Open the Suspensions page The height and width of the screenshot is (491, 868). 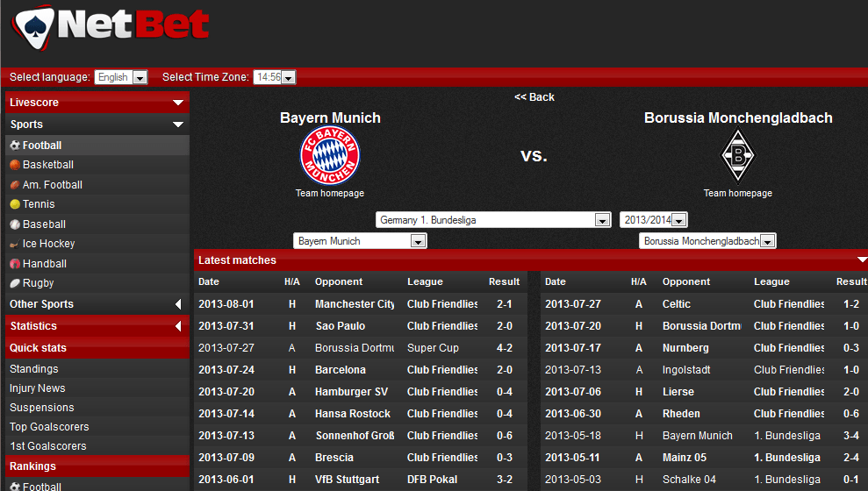click(x=41, y=408)
